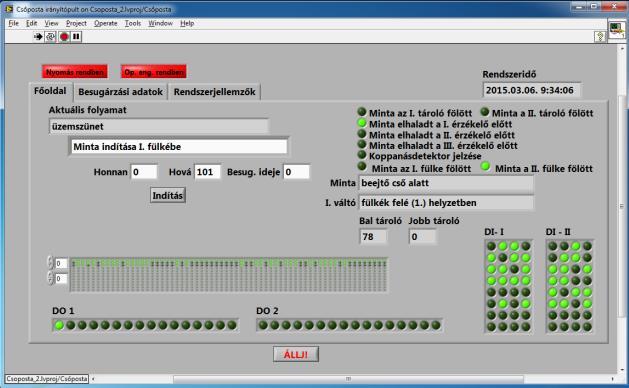Click lit LED for Minta a II. fülke fölött
This screenshot has height=388, width=629.
pos(485,166)
